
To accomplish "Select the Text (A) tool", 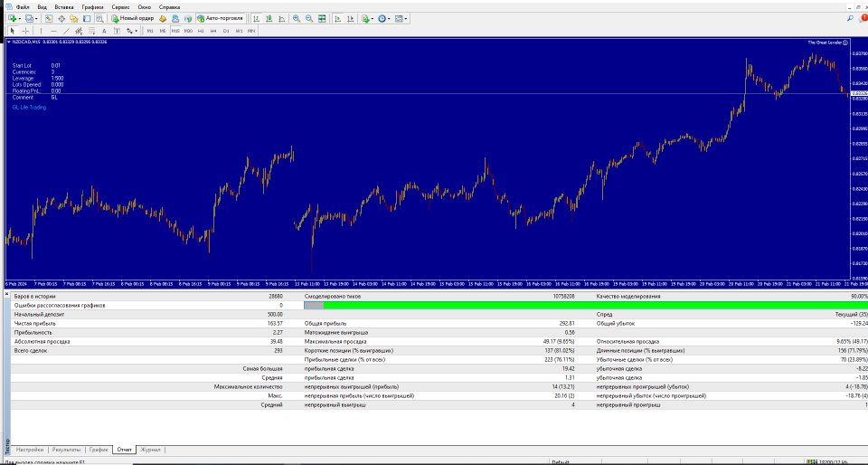I will pos(104,31).
